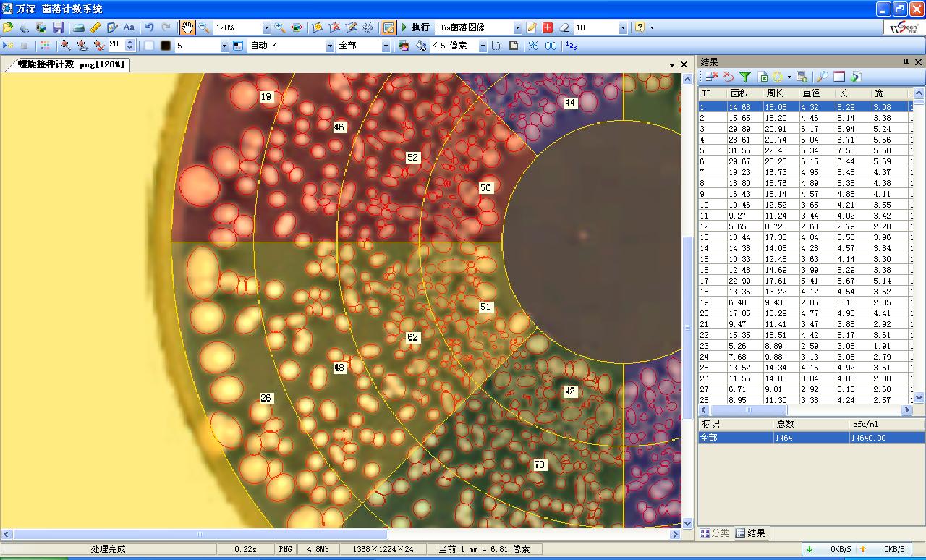Image resolution: width=926 pixels, height=560 pixels.
Task: Select result row with area 29.89
Action: tap(805, 129)
